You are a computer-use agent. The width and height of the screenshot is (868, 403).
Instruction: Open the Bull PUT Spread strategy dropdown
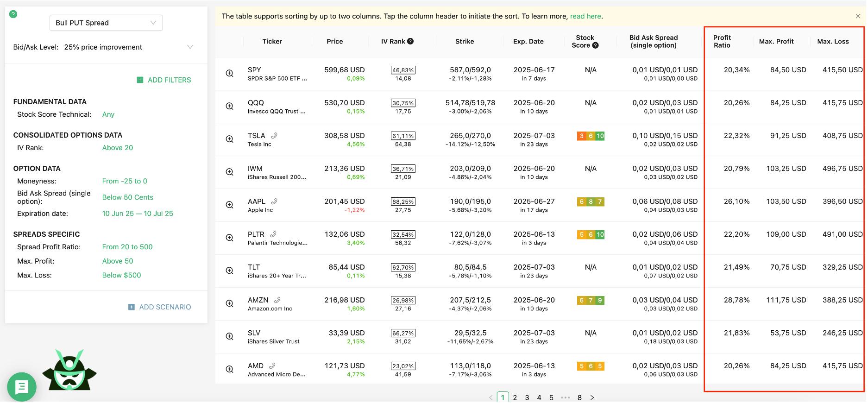(x=106, y=23)
